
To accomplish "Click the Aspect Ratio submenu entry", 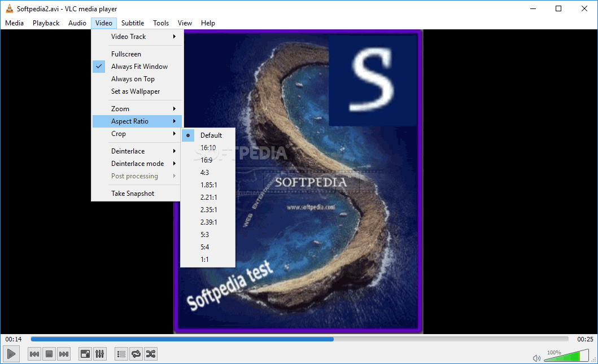I will 137,121.
